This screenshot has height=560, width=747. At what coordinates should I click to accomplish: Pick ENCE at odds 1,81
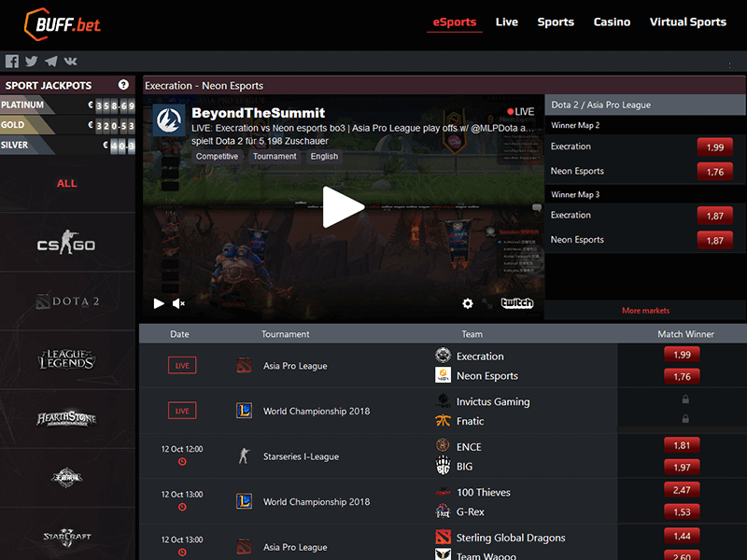click(x=682, y=445)
